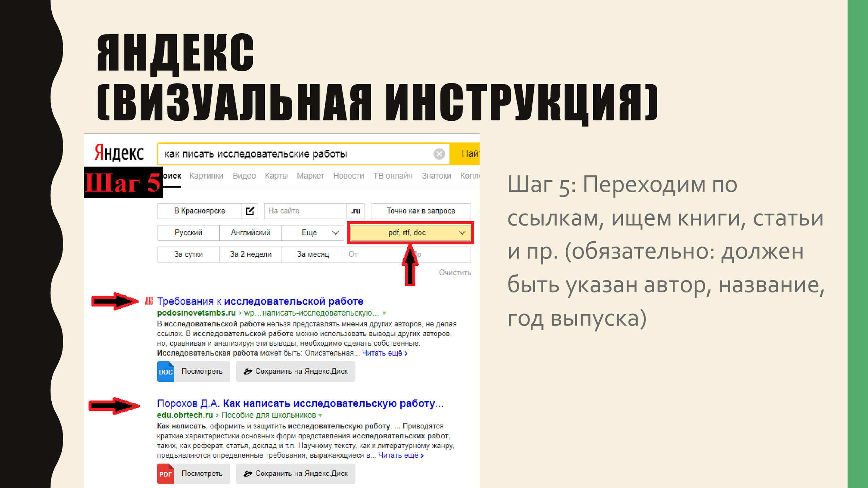The image size is (868, 488).
Task: Toggle the Русский language filter
Action: click(x=188, y=232)
